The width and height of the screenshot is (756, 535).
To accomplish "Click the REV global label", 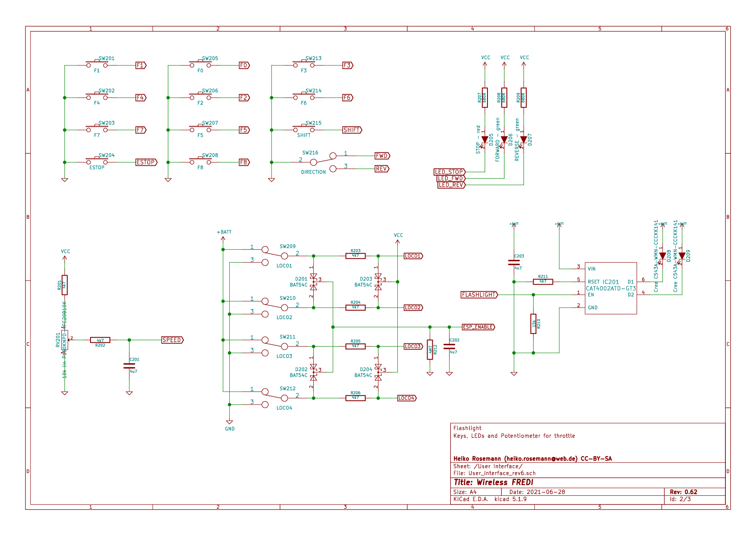I will point(382,169).
